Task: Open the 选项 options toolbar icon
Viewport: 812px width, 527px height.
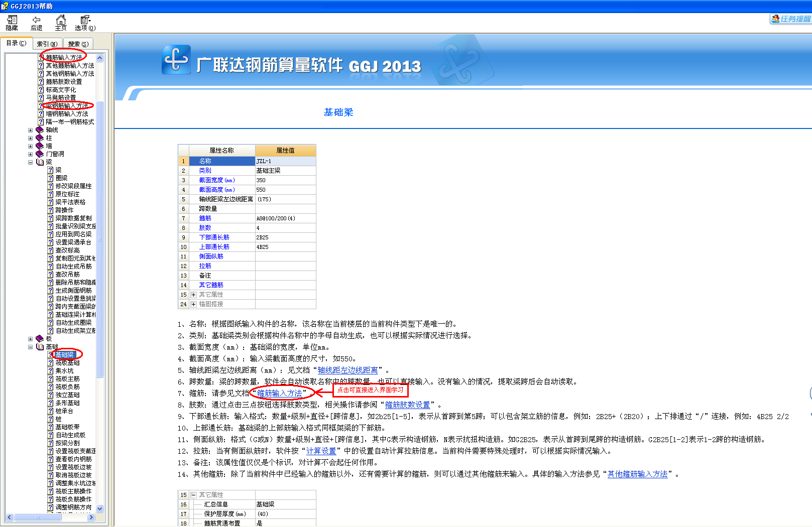Action: 85,23
